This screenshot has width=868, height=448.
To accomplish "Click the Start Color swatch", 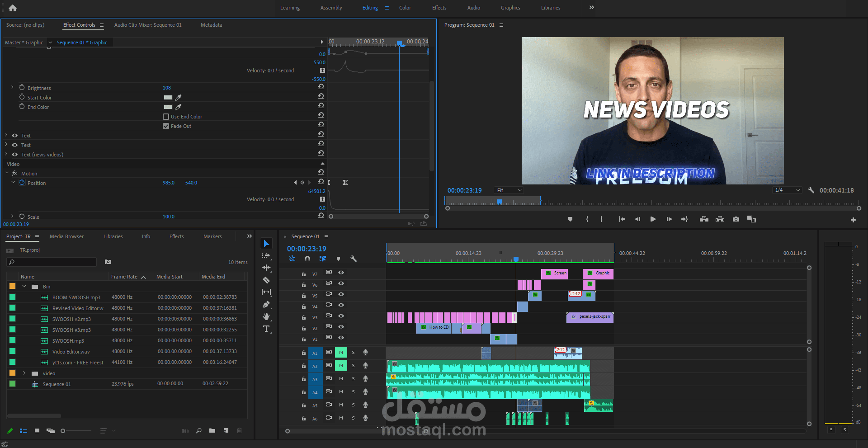I will [168, 98].
